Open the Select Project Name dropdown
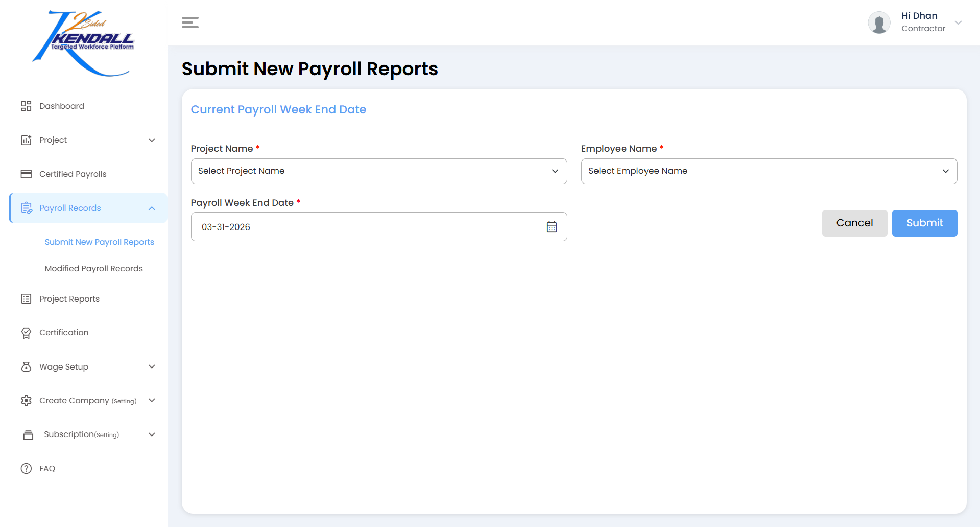The width and height of the screenshot is (980, 527). click(378, 171)
